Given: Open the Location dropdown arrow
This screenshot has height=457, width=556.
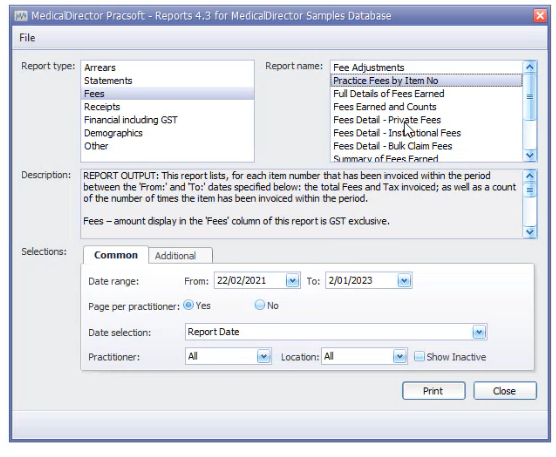Looking at the screenshot, I should click(399, 356).
